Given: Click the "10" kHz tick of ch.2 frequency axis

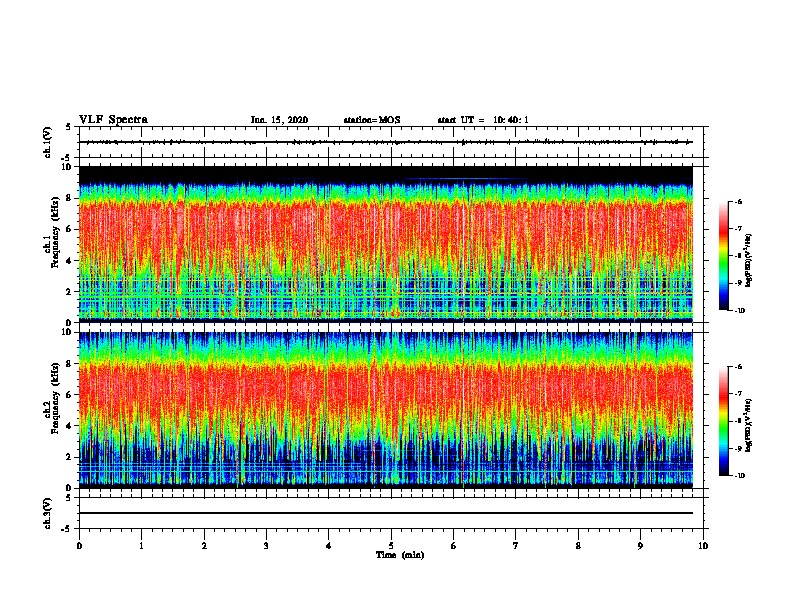Looking at the screenshot, I should click(x=67, y=332).
